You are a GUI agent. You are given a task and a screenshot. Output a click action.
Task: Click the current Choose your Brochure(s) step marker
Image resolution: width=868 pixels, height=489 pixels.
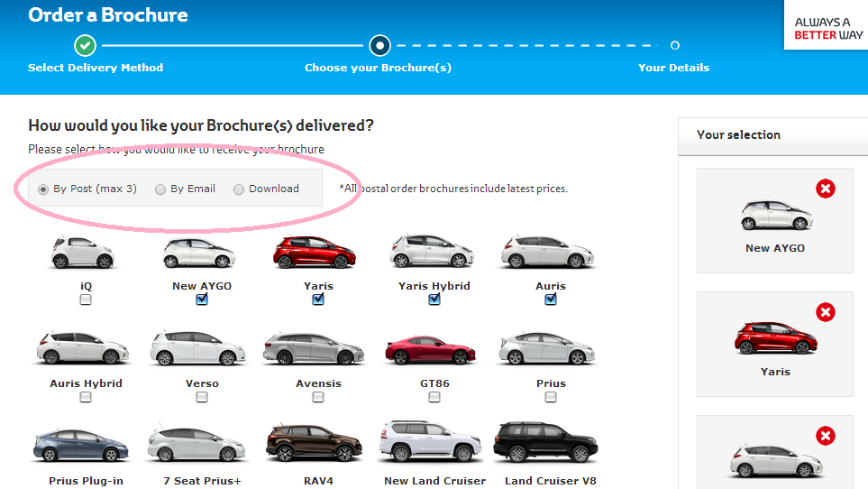click(379, 45)
